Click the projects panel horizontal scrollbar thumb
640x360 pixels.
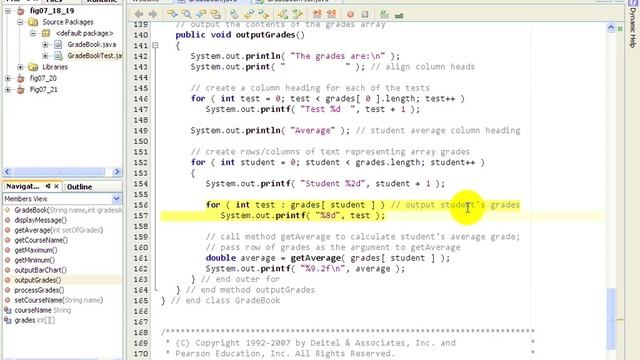click(x=60, y=171)
